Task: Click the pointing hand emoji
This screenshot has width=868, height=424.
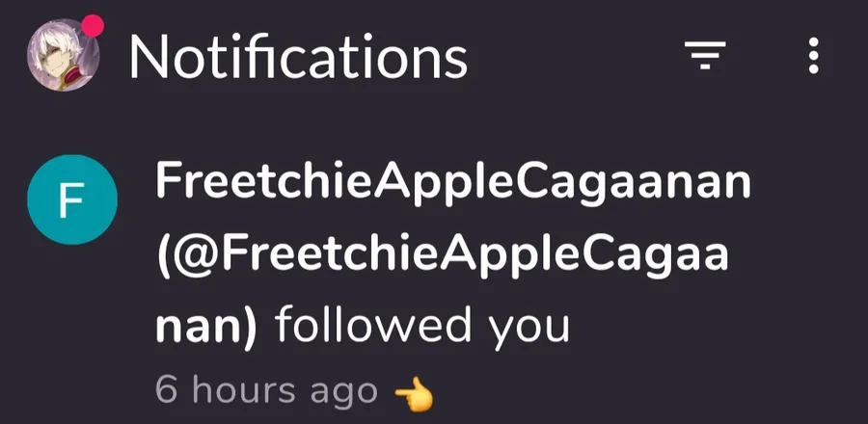Action: coord(413,396)
